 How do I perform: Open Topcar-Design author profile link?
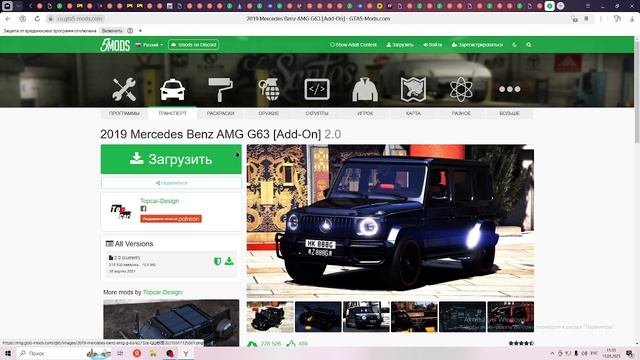pyautogui.click(x=160, y=201)
